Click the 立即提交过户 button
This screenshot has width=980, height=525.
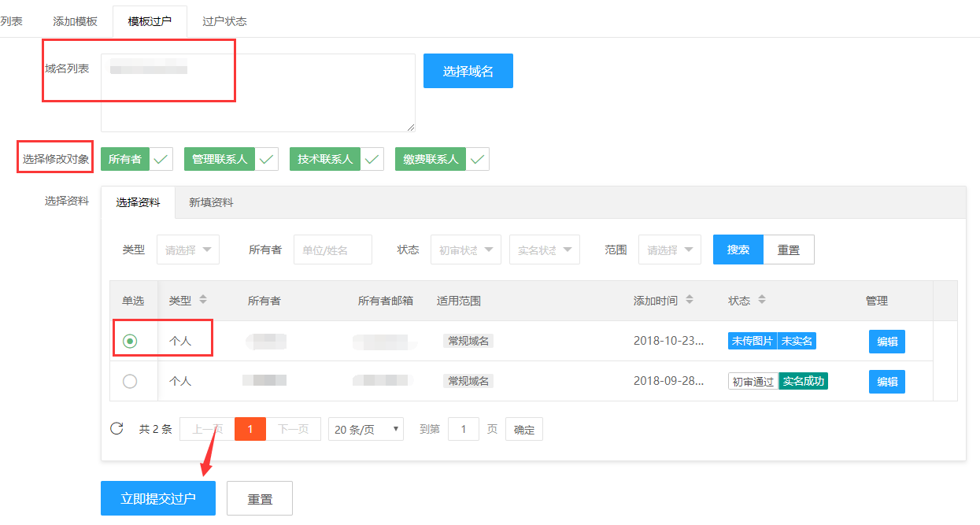coord(157,498)
